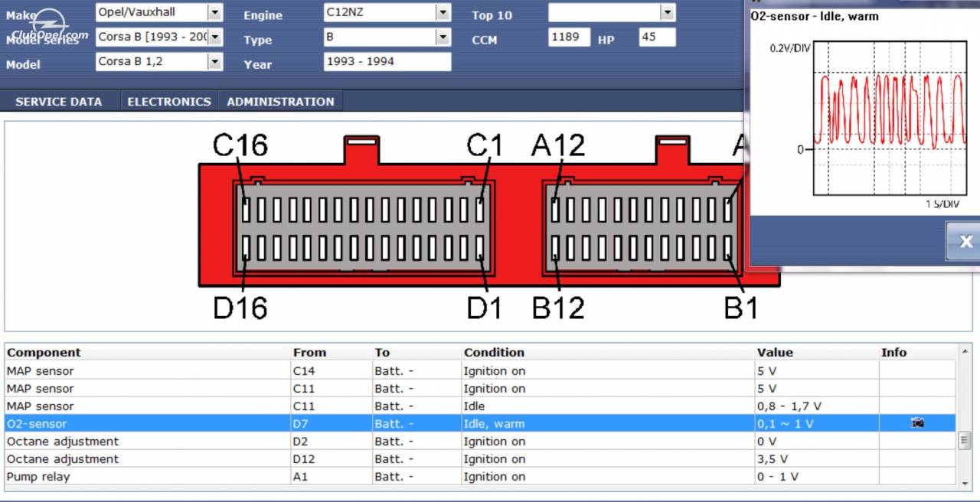Select the Octane adjustment row for pin D12
This screenshot has height=502, width=980.
click(x=481, y=458)
